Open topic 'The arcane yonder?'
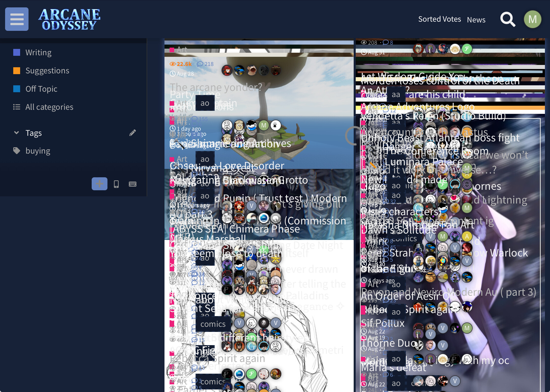The image size is (550, 392). tap(216, 87)
